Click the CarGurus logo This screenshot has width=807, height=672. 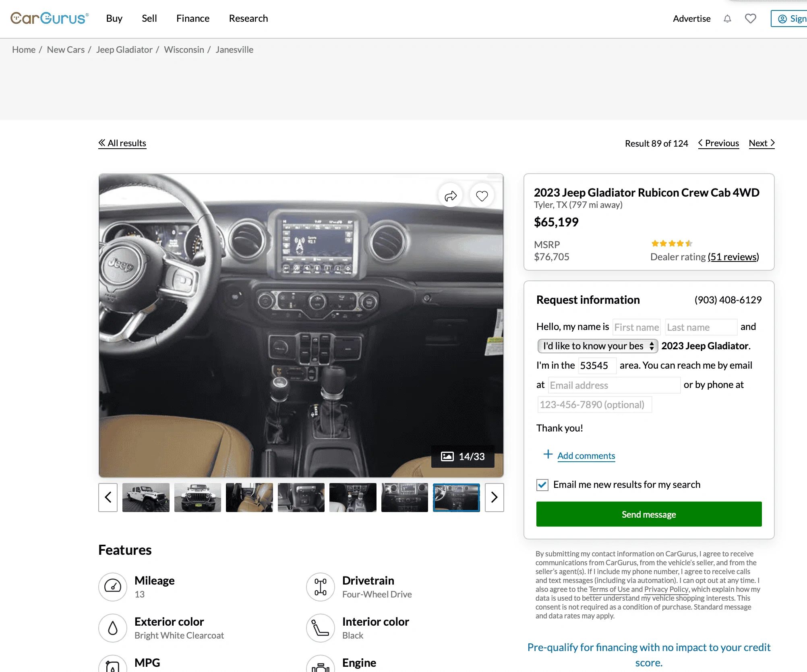click(50, 18)
